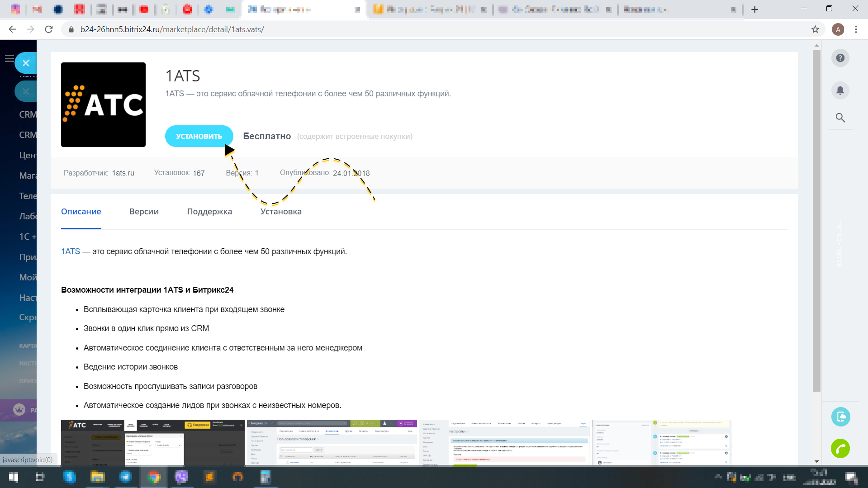Open File Explorer from the taskbar
Image resolution: width=868 pixels, height=488 pixels.
pos(97,477)
